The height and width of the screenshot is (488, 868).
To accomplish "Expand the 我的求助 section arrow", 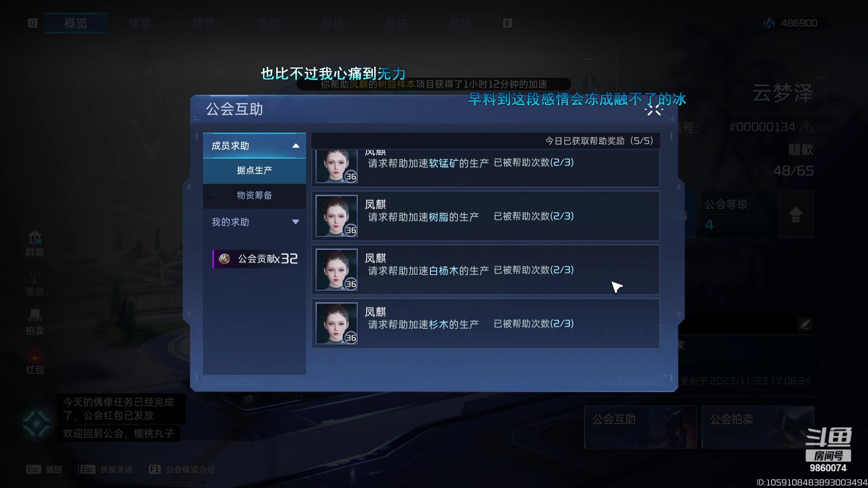I will [296, 222].
